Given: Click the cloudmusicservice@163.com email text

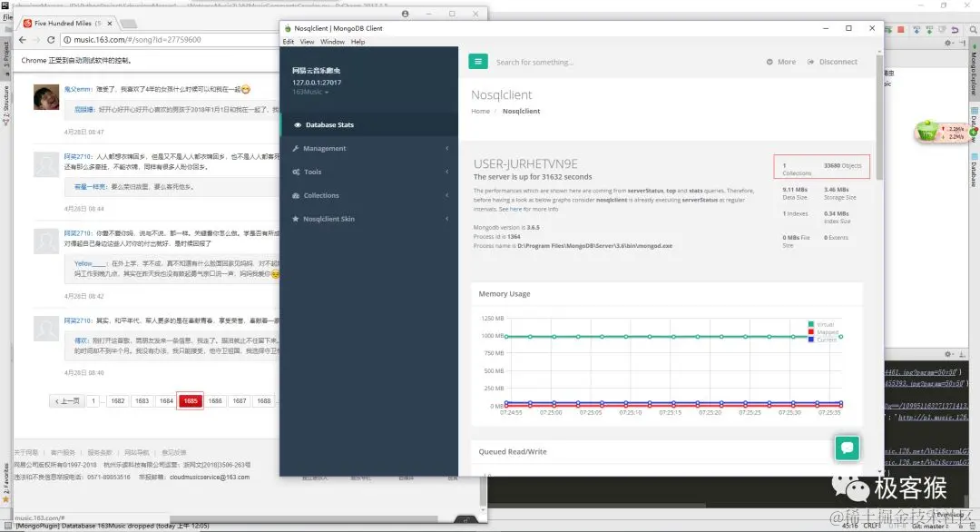Looking at the screenshot, I should 210,477.
